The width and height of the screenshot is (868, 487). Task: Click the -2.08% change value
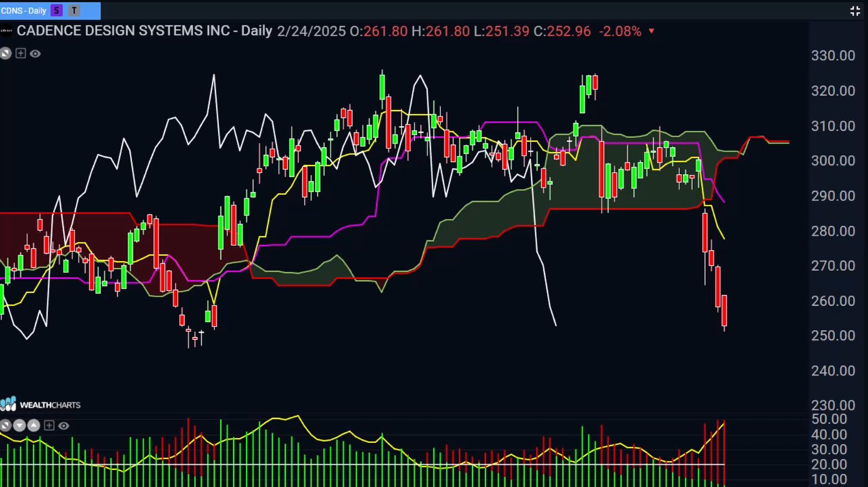(620, 32)
